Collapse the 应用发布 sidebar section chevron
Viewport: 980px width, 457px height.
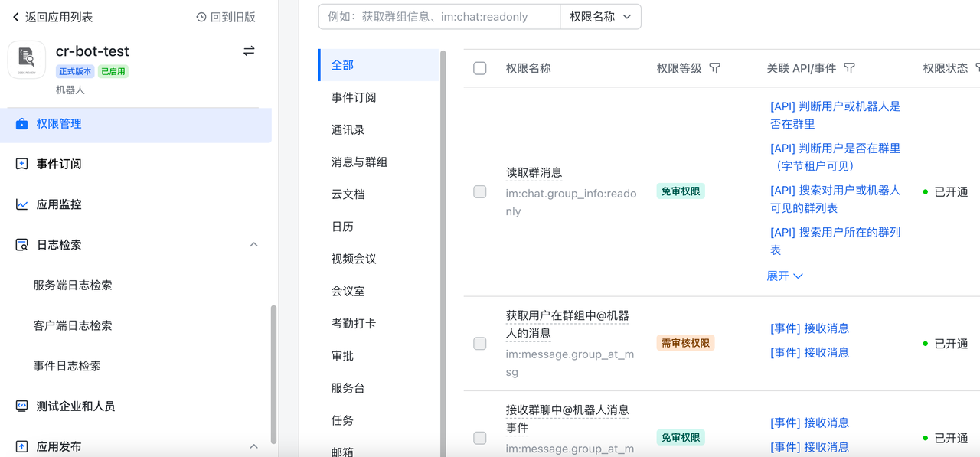254,446
